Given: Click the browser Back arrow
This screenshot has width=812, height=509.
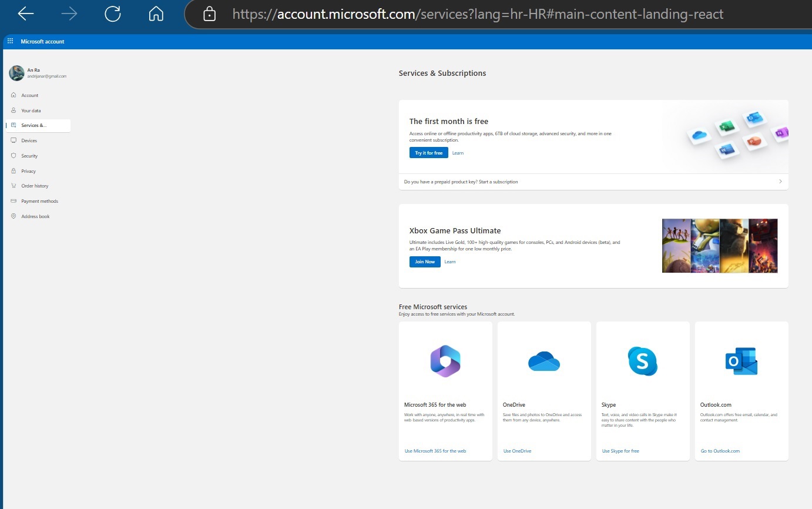Looking at the screenshot, I should (26, 14).
